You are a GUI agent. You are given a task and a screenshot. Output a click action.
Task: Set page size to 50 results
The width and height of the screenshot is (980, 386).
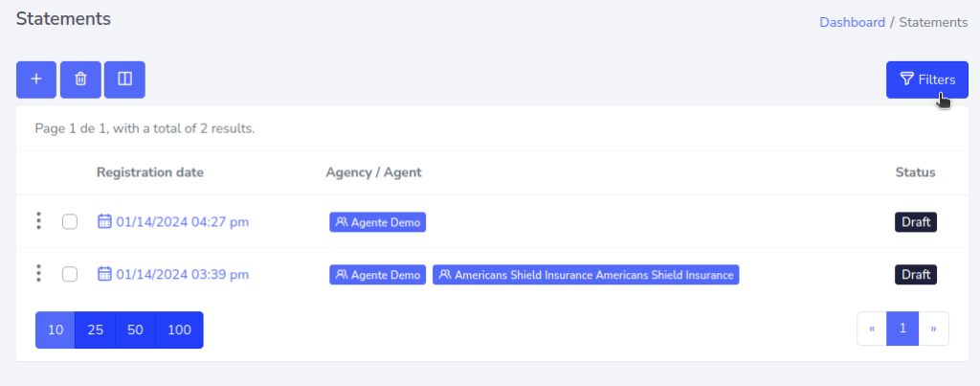click(x=135, y=329)
